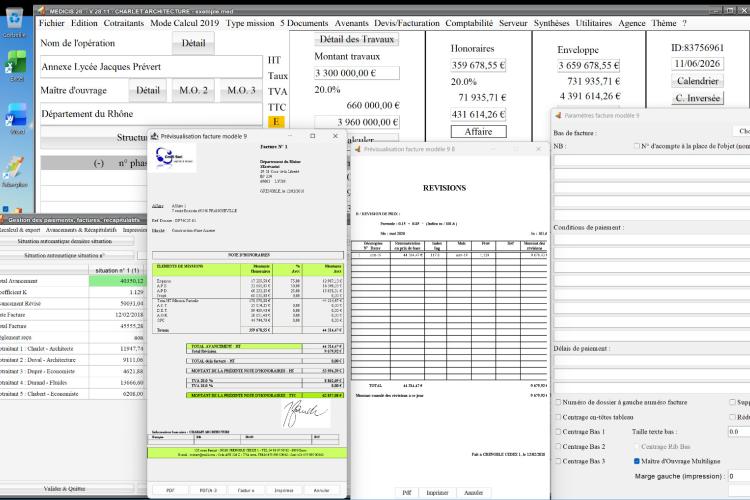750x500 pixels.
Task: Click the yellow E button beside TTC
Action: [x=276, y=122]
